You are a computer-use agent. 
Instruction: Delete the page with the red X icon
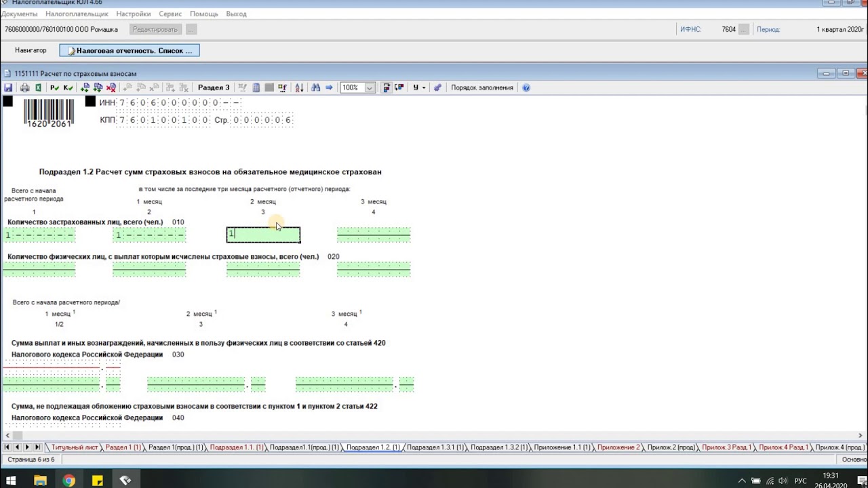(111, 87)
